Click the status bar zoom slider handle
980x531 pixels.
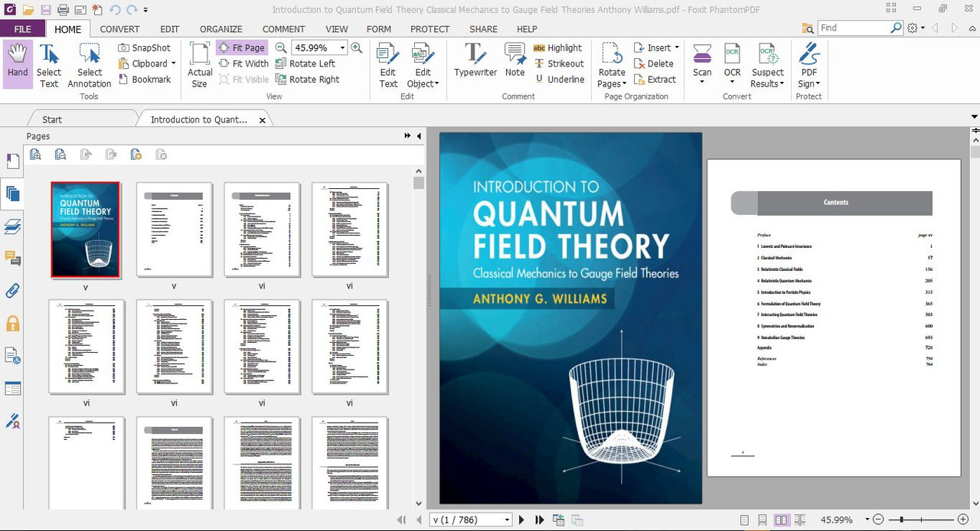pos(901,520)
